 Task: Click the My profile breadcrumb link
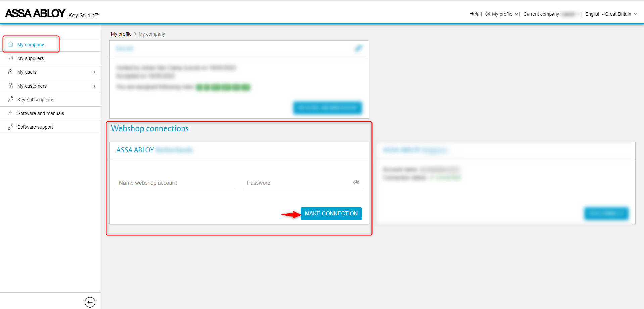[x=121, y=34]
